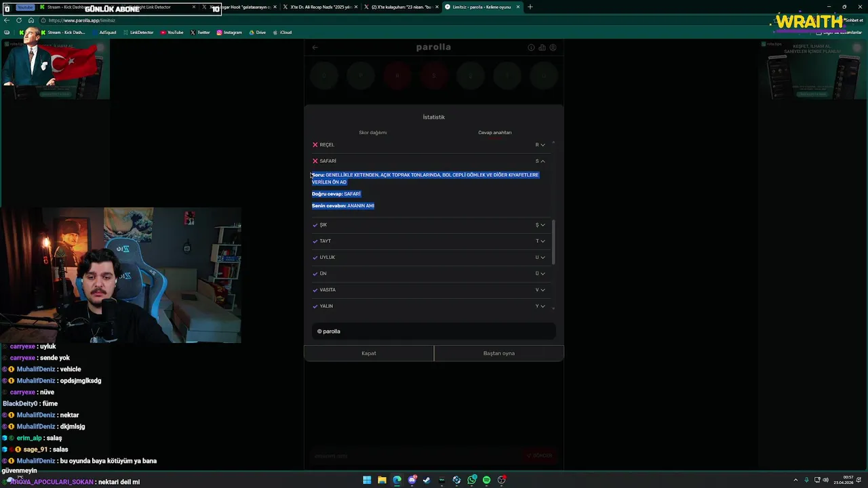Image resolution: width=868 pixels, height=488 pixels.
Task: Switch to the Cevap anahtarı tab
Action: (x=495, y=133)
